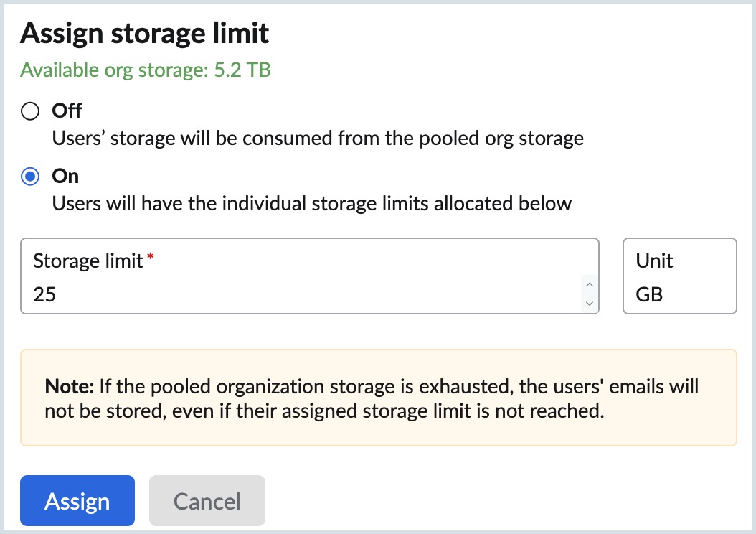The width and height of the screenshot is (756, 534).
Task: Confirm the 25 GB storage limit
Action: (77, 500)
